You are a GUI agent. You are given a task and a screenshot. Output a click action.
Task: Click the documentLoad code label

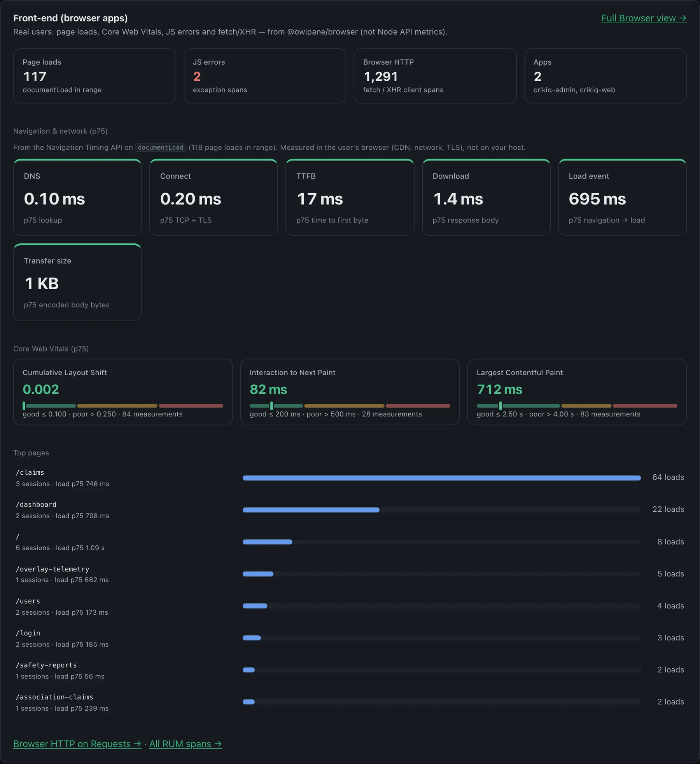tap(161, 147)
